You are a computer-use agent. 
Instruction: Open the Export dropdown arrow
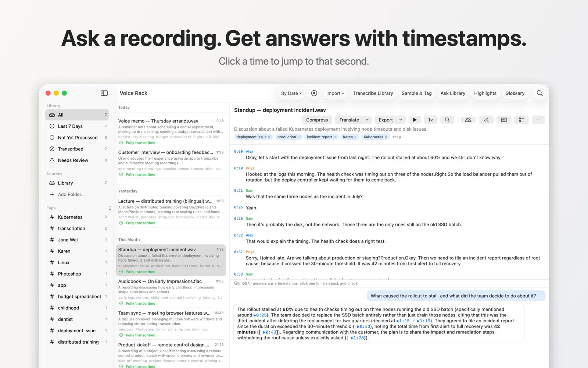click(x=401, y=120)
